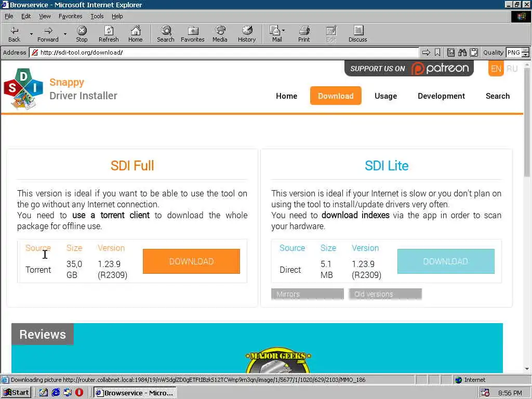Click the '35,0 GB' size value
This screenshot has width=532, height=399.
74,270
